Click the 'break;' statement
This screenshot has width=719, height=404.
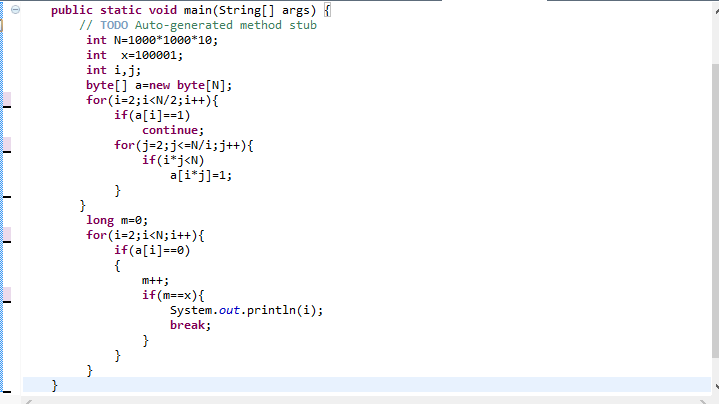190,325
